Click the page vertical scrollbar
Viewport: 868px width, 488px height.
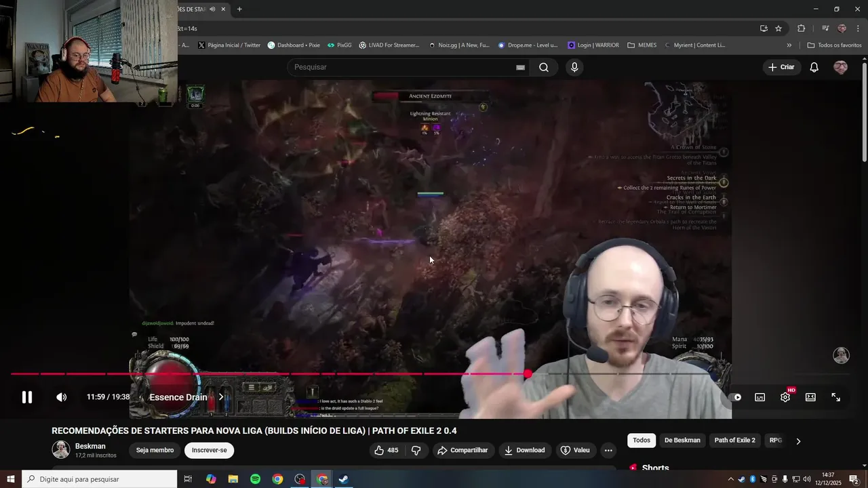pyautogui.click(x=864, y=112)
